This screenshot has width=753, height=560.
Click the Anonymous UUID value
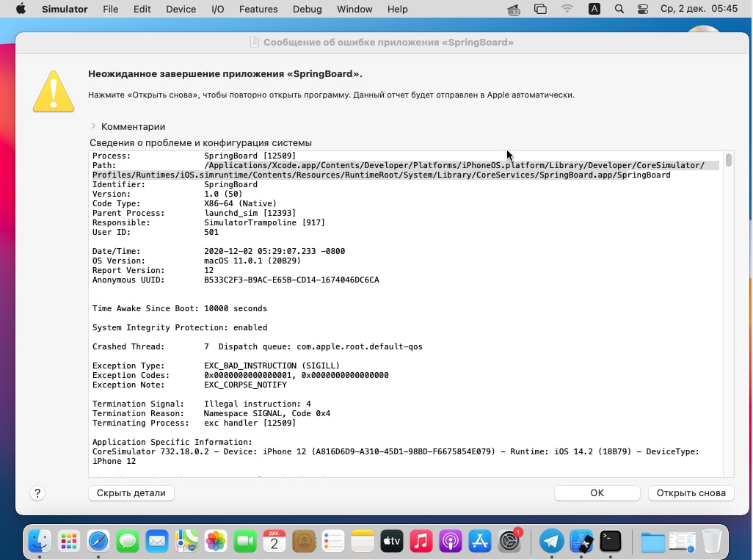291,280
